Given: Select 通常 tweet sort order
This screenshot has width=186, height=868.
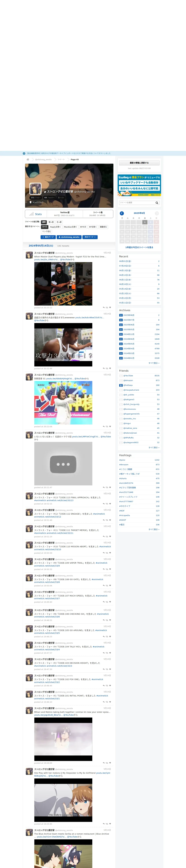Looking at the screenshot, I should tap(44, 222).
